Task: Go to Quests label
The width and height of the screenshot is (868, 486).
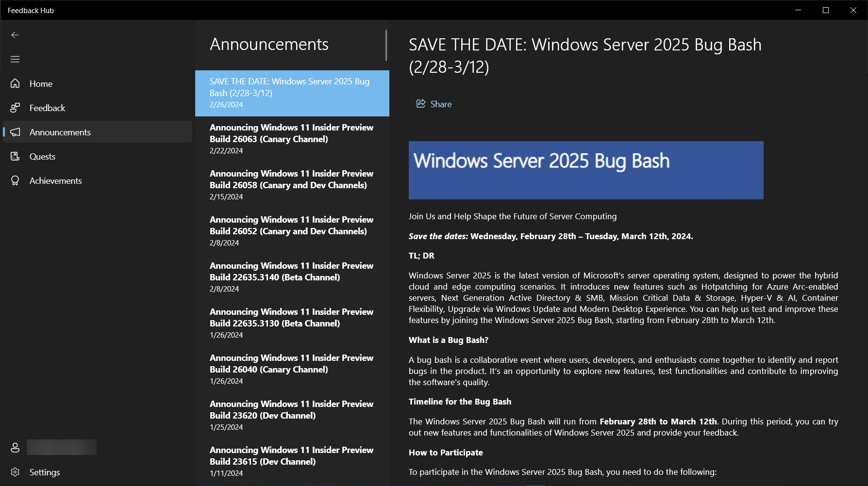Action: click(x=42, y=157)
